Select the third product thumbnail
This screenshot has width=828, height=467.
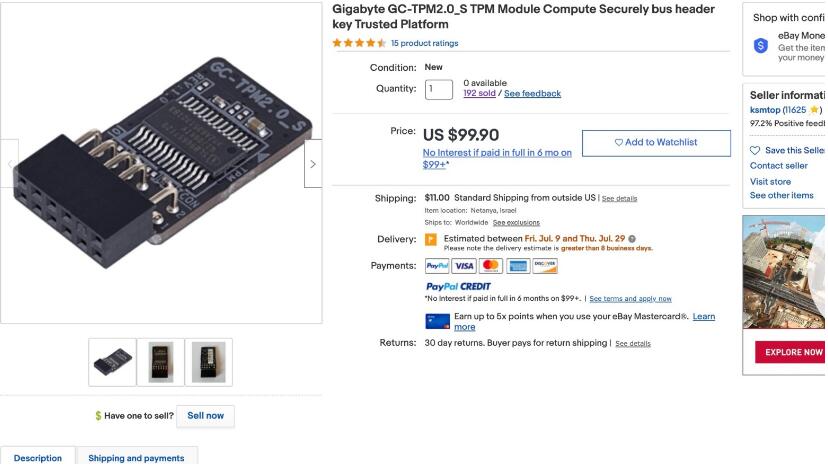[208, 362]
